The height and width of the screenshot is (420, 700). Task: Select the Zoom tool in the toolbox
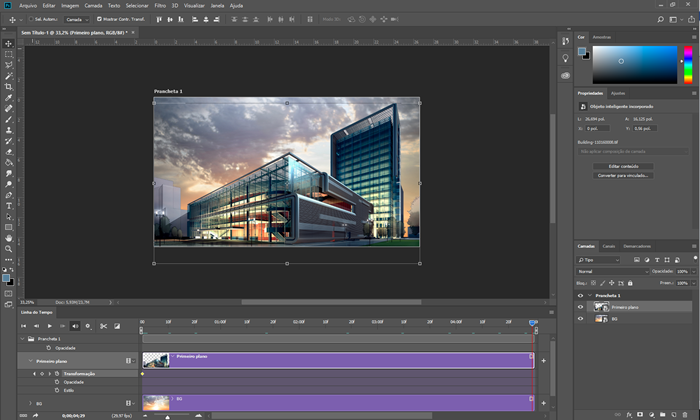point(8,249)
